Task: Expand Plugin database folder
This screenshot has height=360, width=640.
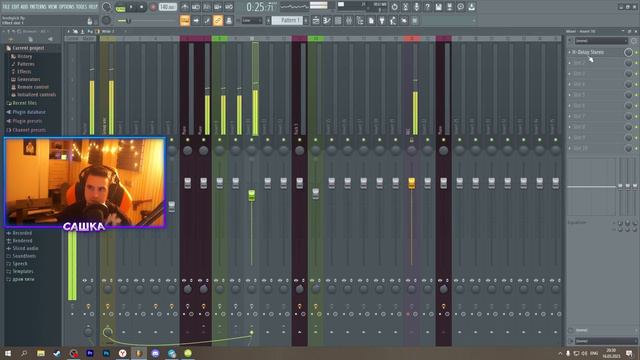Action: [x=29, y=112]
